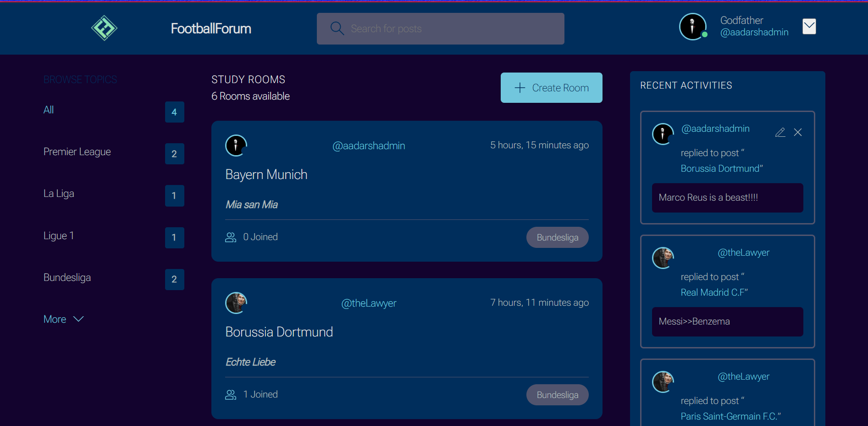868x426 pixels.
Task: Click the "Messi>>Benzema" comment
Action: [727, 322]
